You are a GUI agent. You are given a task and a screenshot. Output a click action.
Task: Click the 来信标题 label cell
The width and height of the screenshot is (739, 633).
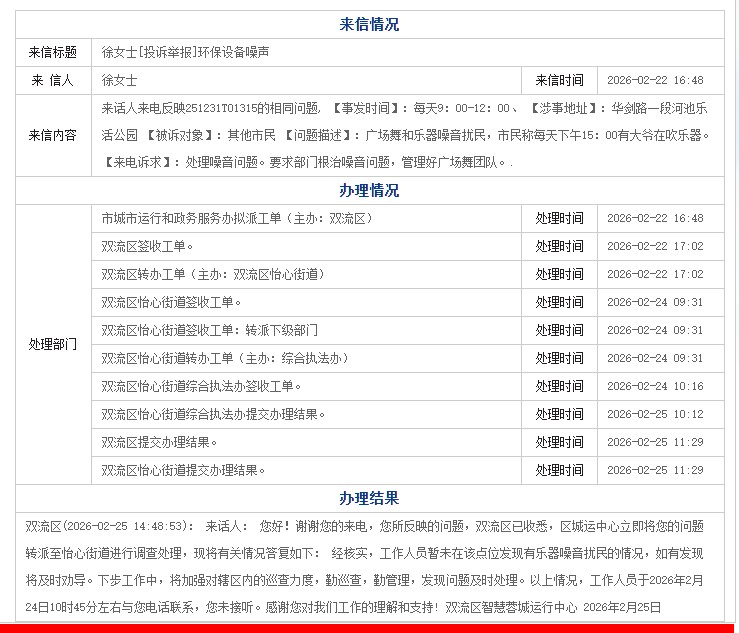pos(53,52)
